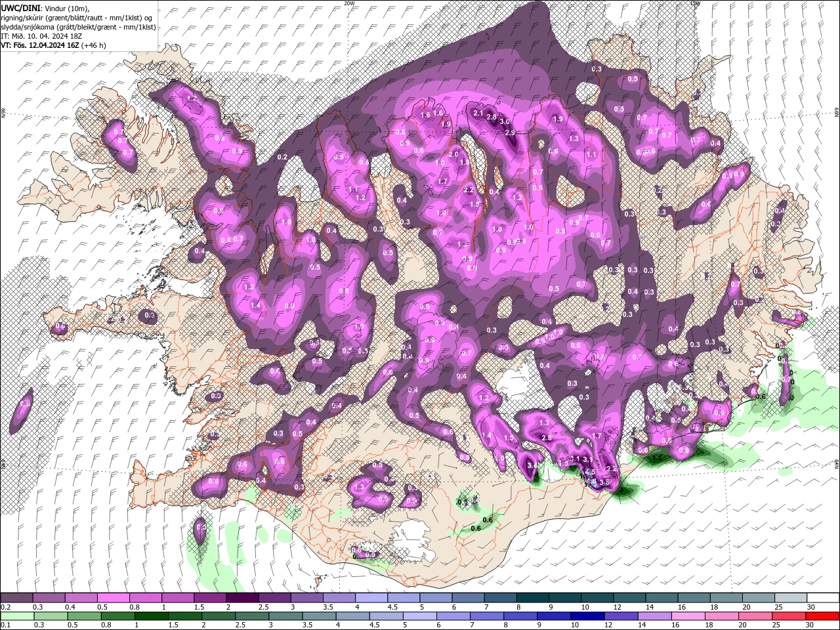Click the "IT: Mið. 10. 04. 2024 18Z" line
840x630 pixels.
click(x=41, y=36)
